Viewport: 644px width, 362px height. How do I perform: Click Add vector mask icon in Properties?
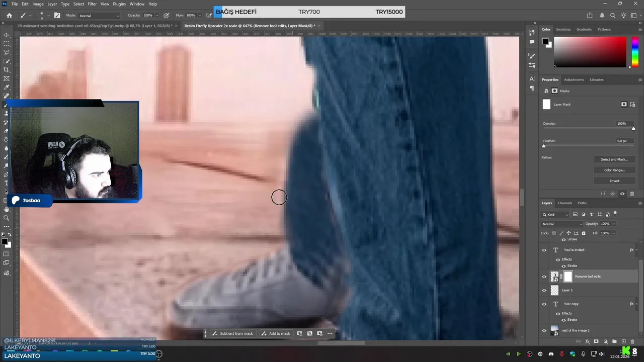(x=632, y=104)
